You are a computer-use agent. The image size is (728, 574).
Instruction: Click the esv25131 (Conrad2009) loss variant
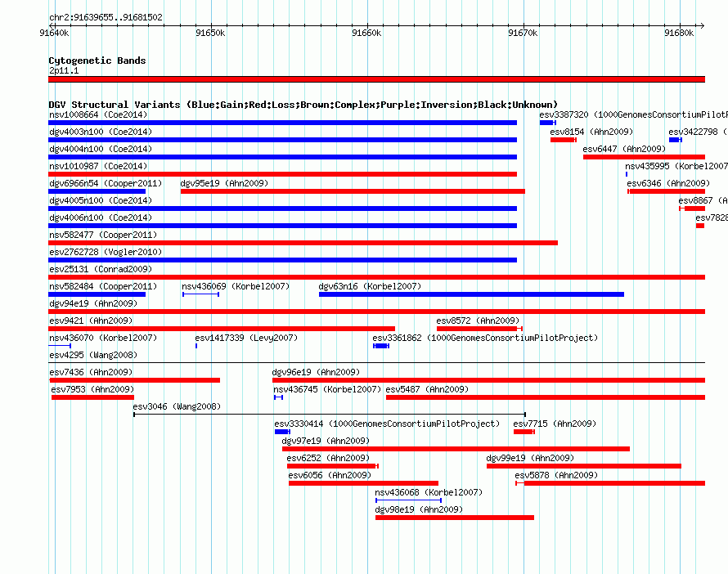click(x=376, y=277)
